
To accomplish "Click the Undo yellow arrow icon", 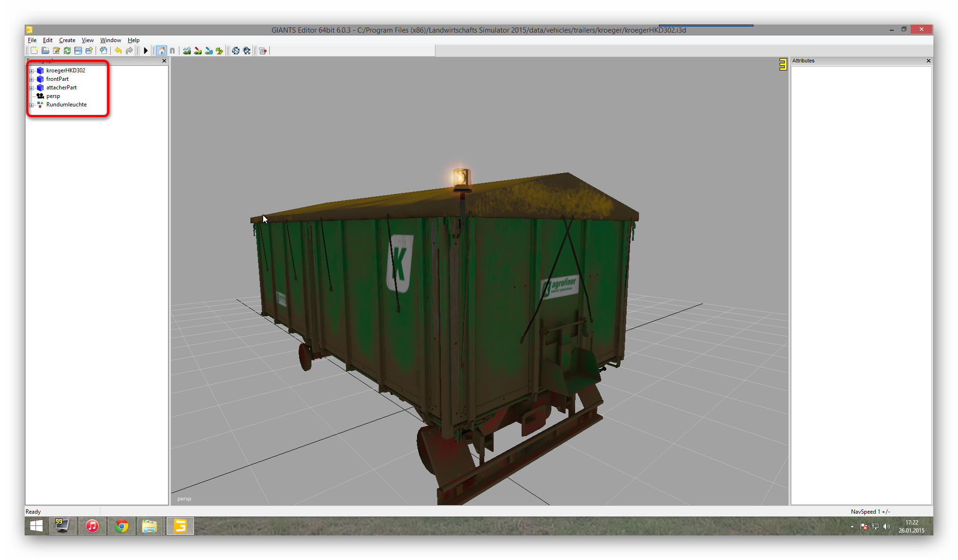I will [x=118, y=51].
